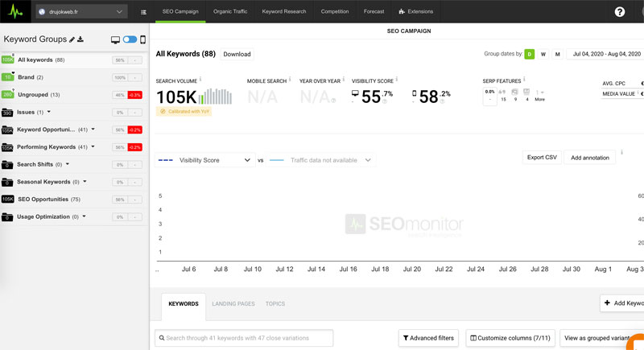
Task: Click the mobile visibility score icon by 58.2%
Action: [414, 93]
